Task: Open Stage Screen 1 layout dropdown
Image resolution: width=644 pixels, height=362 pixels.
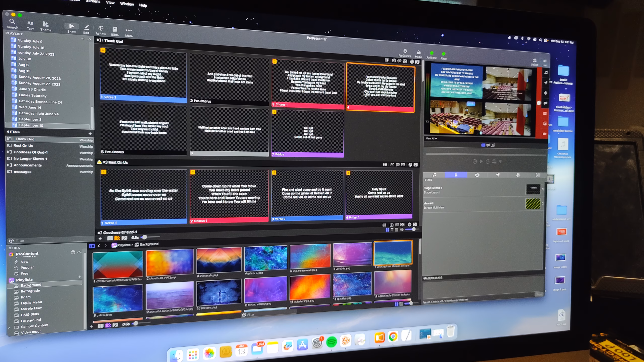Action: 543,189
